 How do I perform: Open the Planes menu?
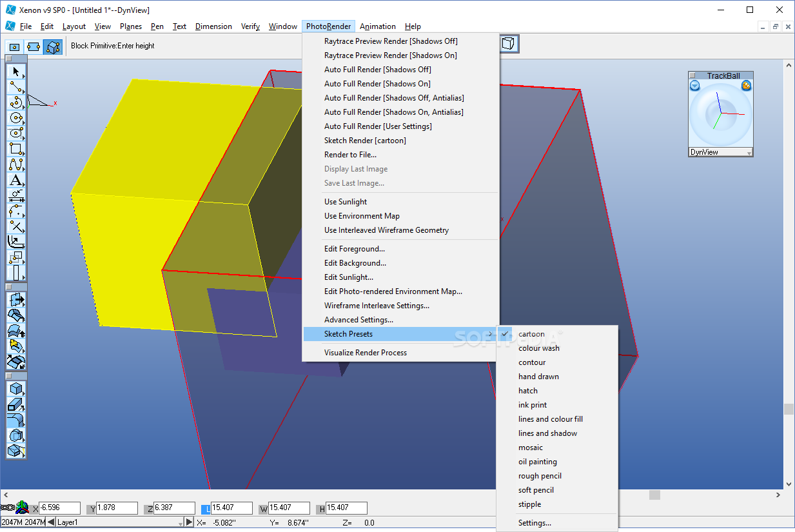pyautogui.click(x=131, y=26)
